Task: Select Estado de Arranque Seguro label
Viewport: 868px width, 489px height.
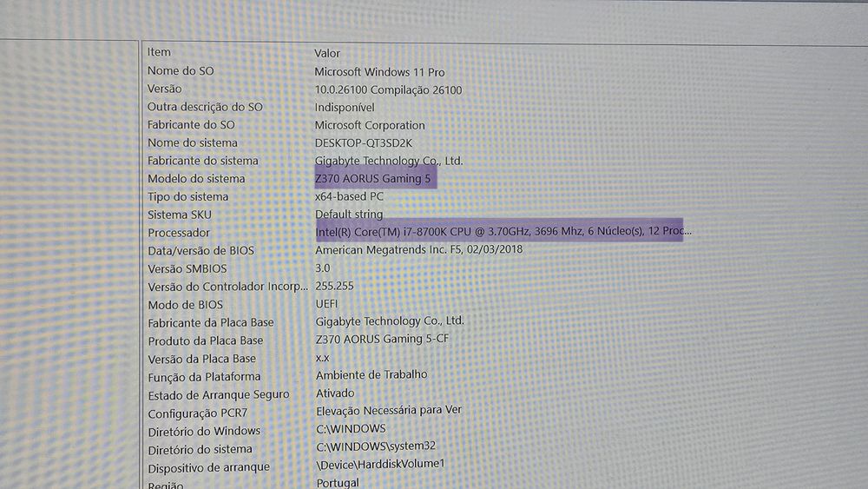Action: 219,395
